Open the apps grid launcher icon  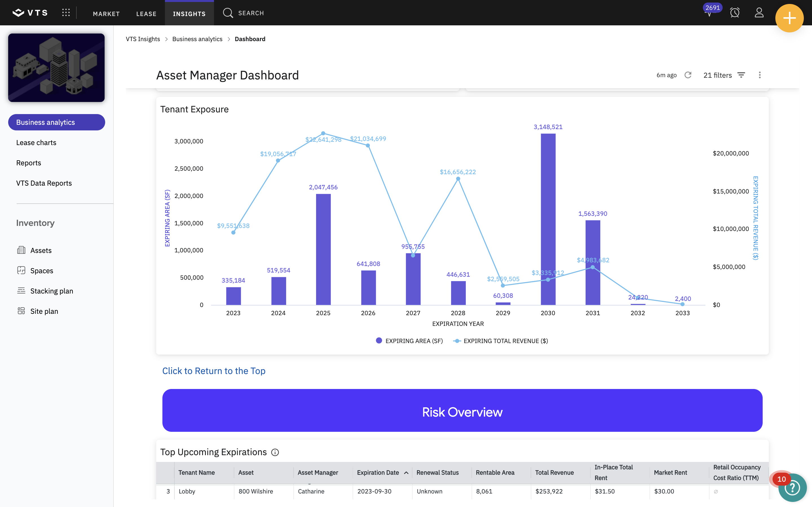[66, 13]
